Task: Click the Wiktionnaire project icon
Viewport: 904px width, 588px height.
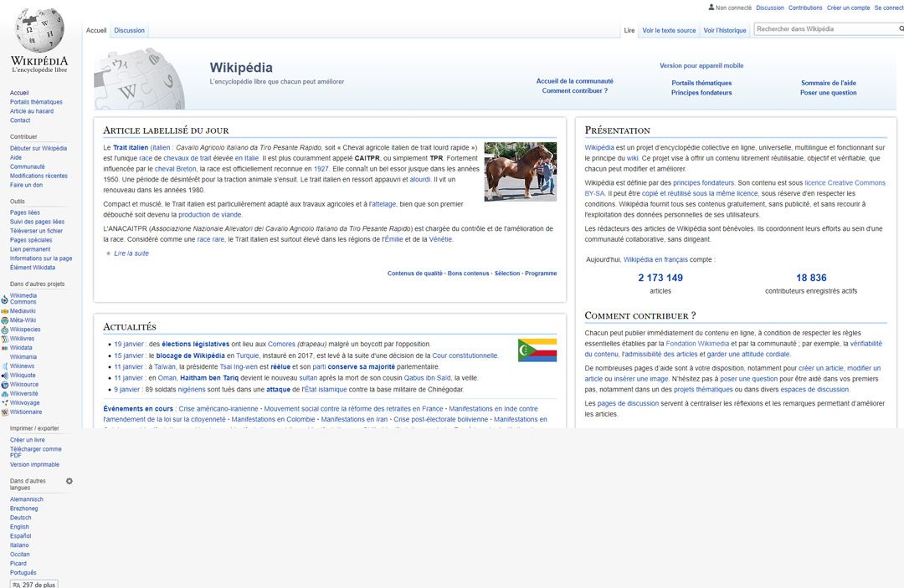Action: pos(5,412)
